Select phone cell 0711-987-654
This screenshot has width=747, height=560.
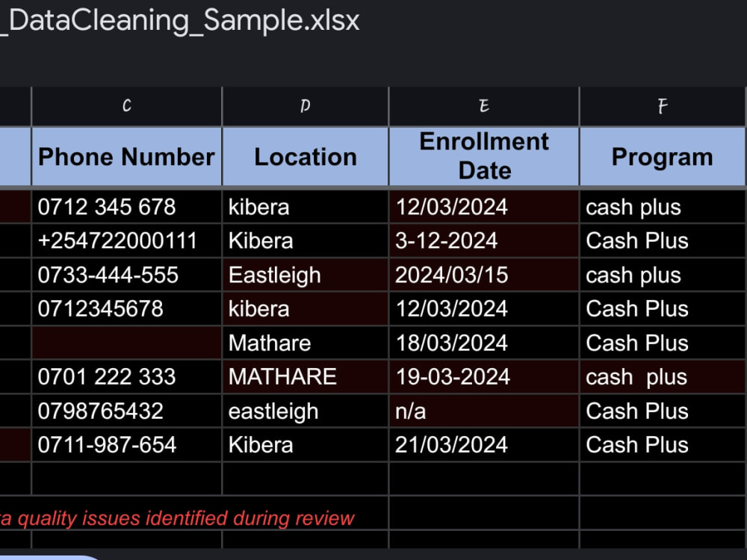[127, 445]
